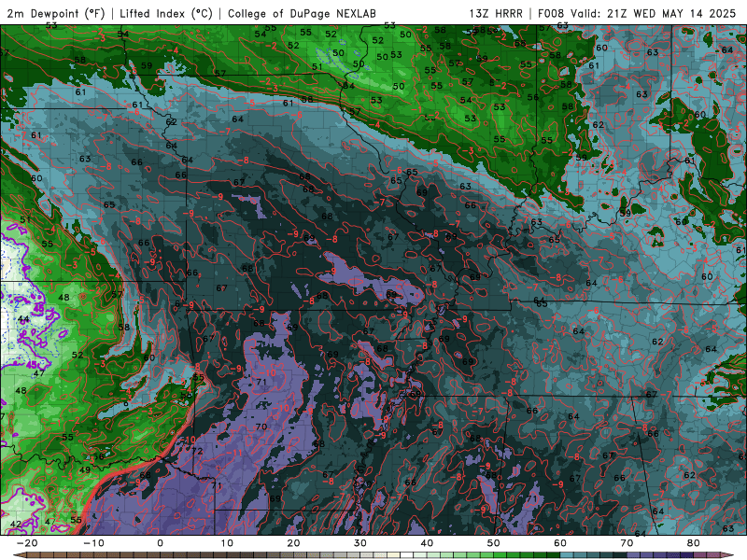Image resolution: width=747 pixels, height=560 pixels.
Task: Click the "42" dewpoint value on the map
Action: point(15,524)
